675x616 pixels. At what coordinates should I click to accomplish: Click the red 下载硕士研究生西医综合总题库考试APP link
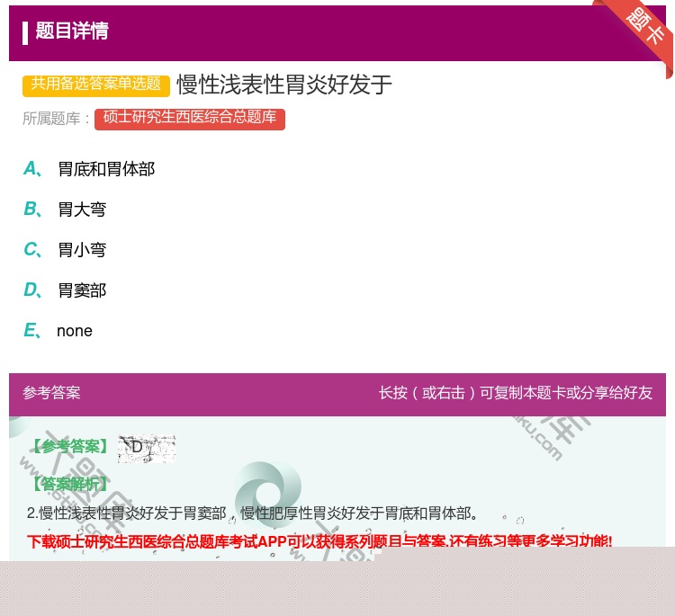[x=319, y=541]
